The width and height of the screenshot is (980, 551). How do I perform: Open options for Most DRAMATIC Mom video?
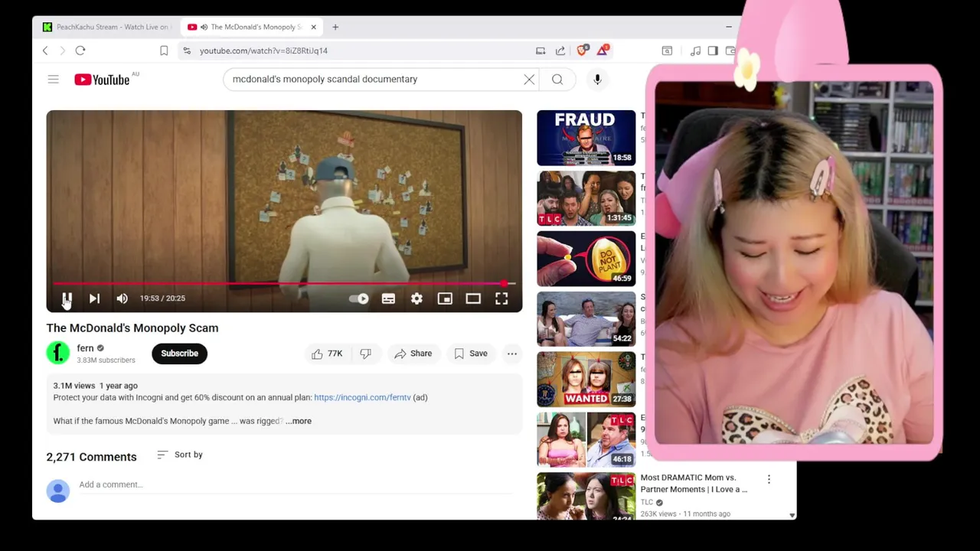tap(769, 479)
